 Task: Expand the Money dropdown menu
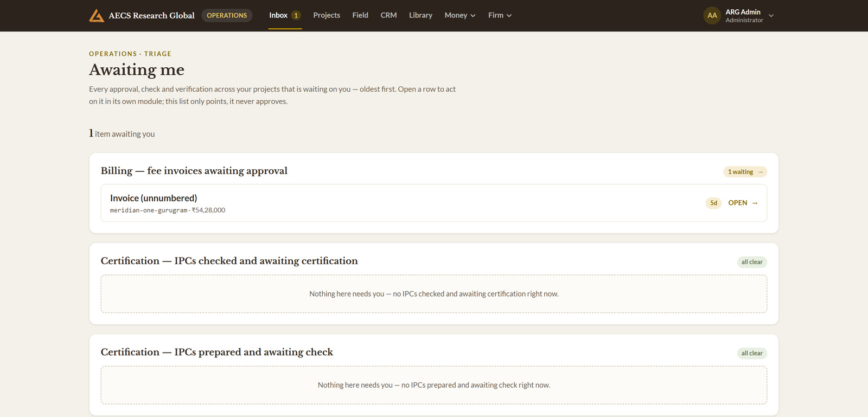[x=460, y=15]
